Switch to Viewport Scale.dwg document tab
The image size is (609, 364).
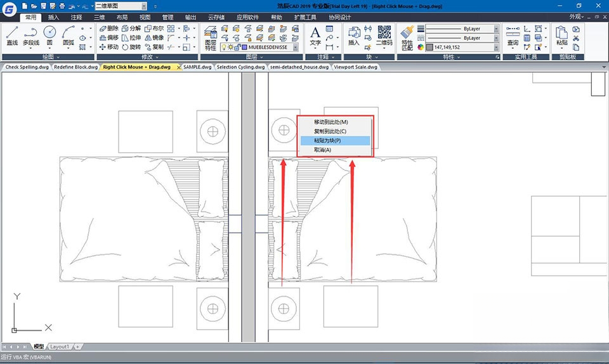coord(355,67)
